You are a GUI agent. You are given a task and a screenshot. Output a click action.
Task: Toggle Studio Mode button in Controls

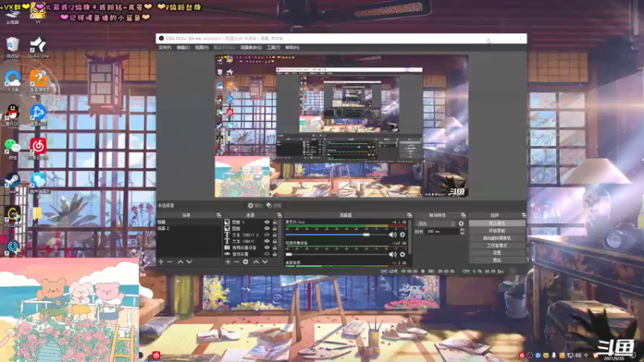[x=497, y=245]
